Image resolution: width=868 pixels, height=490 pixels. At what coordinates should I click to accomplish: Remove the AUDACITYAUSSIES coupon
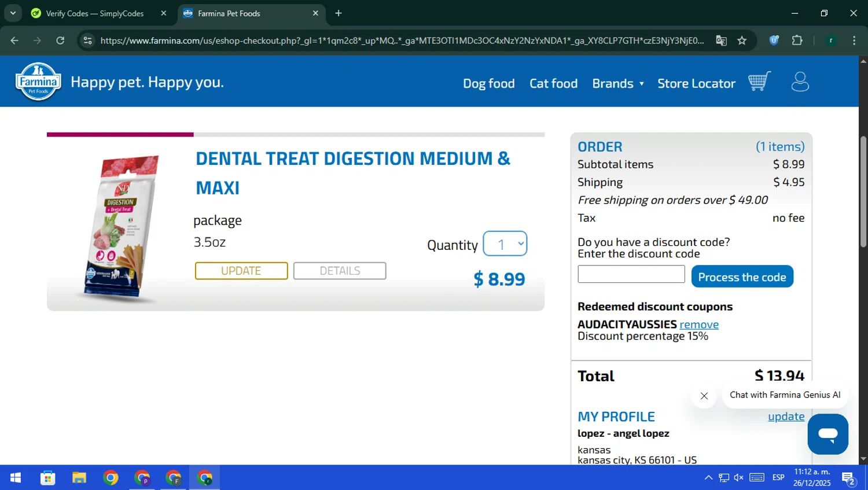[699, 325]
